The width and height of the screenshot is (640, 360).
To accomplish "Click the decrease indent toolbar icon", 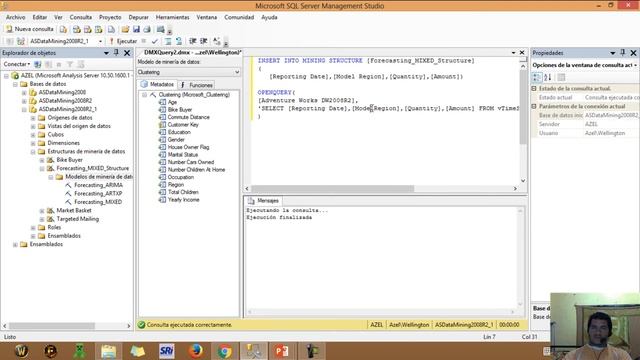I will pyautogui.click(x=193, y=41).
